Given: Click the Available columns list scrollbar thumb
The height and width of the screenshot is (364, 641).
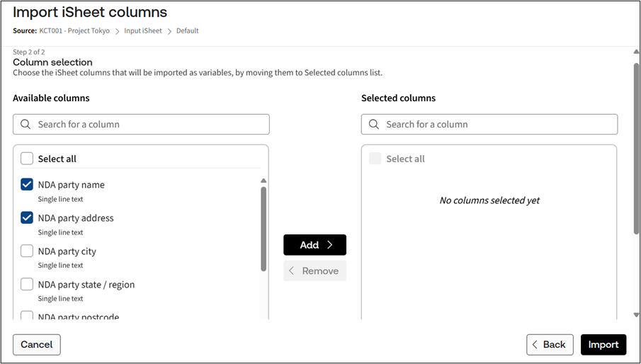Looking at the screenshot, I should coord(263,227).
